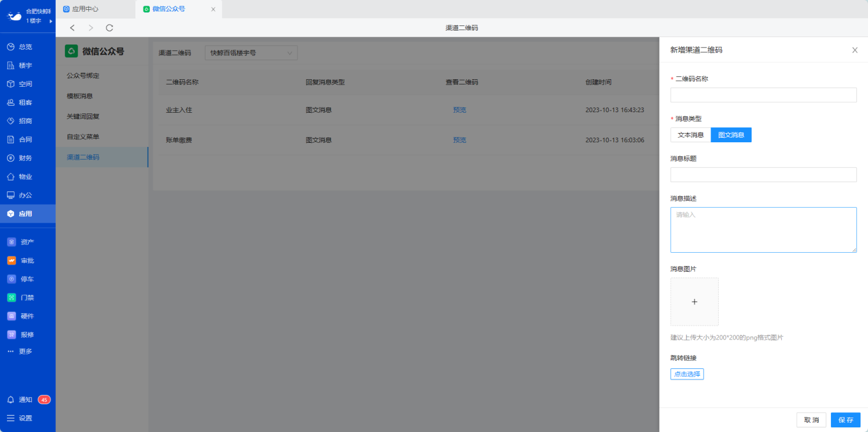This screenshot has width=868, height=432.
Task: Open the 招商 tag icon
Action: [x=10, y=121]
